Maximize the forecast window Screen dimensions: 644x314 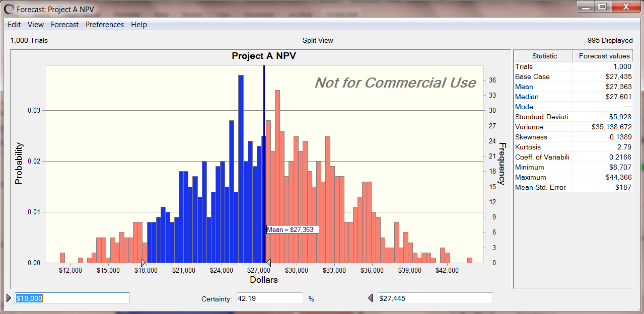coord(602,7)
